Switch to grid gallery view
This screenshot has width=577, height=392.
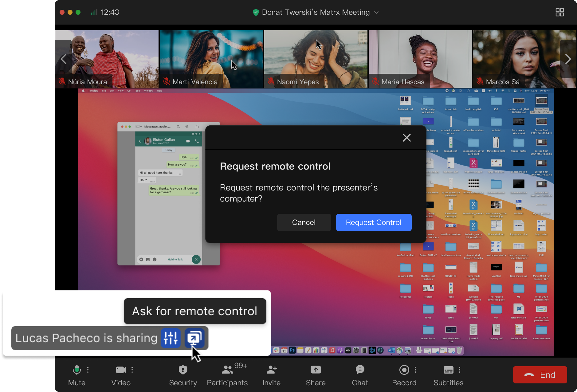559,12
